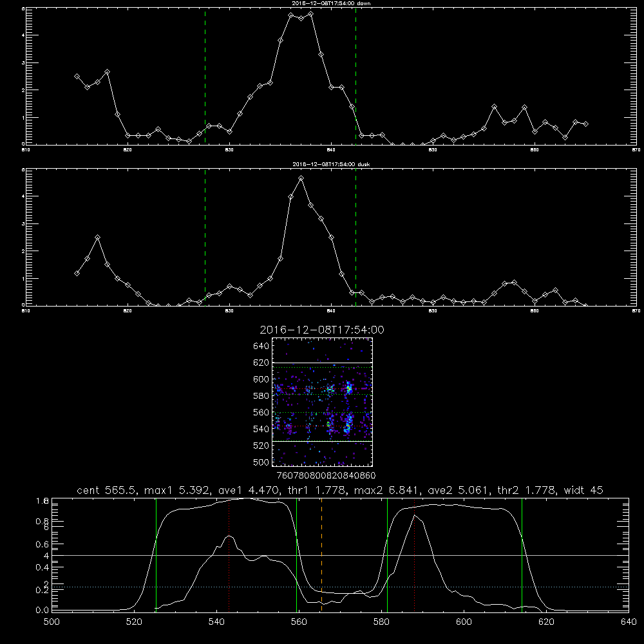
Task: Click the "0.0" label on bottom plot y-axis
Action: click(x=43, y=610)
